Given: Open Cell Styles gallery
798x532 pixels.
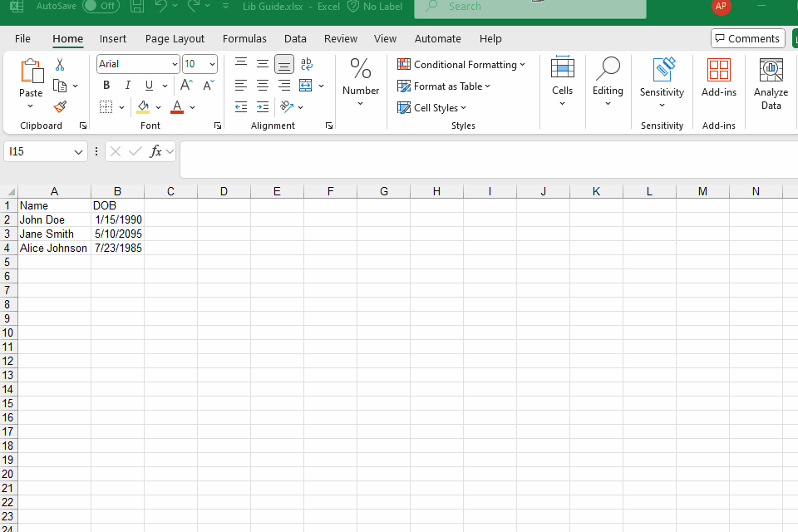Looking at the screenshot, I should point(431,107).
